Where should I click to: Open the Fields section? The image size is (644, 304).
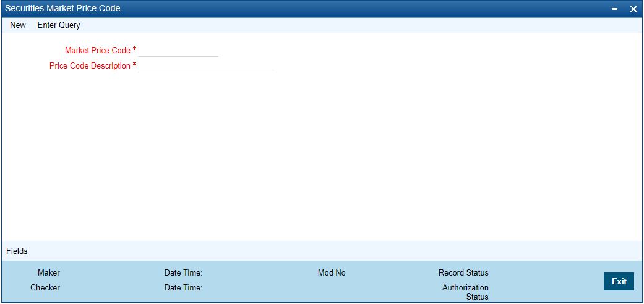click(x=17, y=251)
